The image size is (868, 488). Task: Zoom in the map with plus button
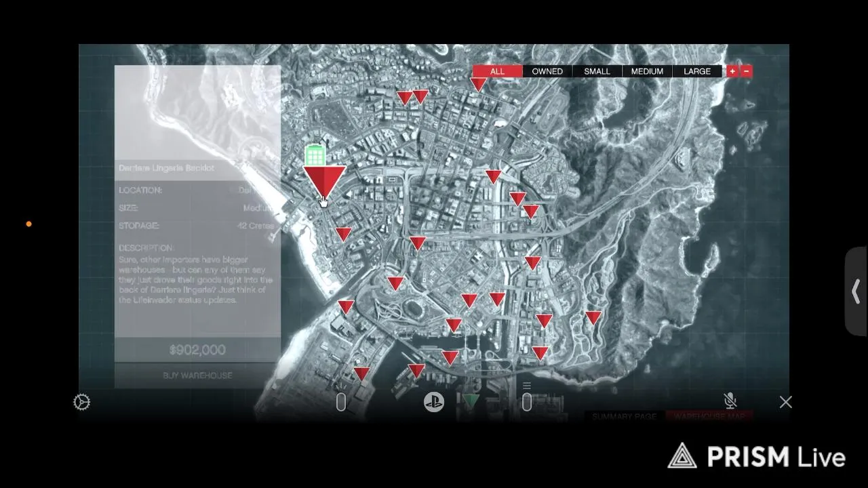coord(732,71)
